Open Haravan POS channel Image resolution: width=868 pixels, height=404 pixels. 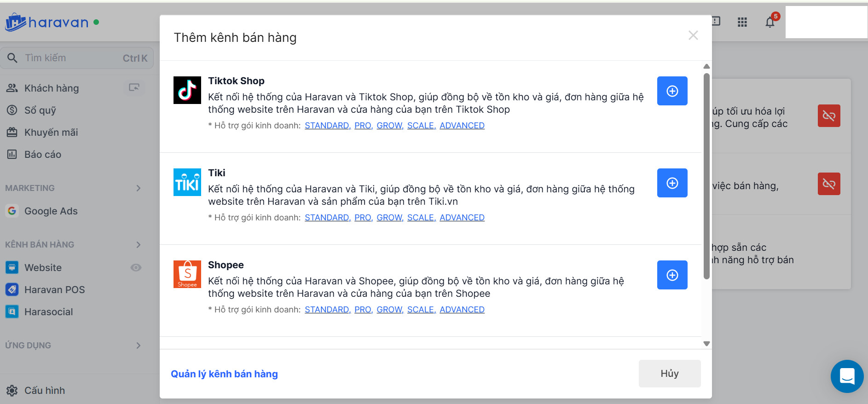tap(55, 289)
